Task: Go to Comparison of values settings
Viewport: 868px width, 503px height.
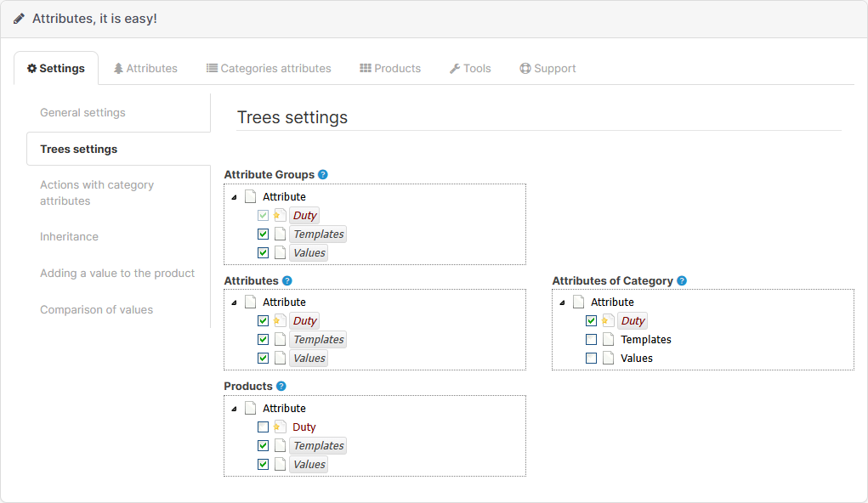Action: [x=96, y=310]
